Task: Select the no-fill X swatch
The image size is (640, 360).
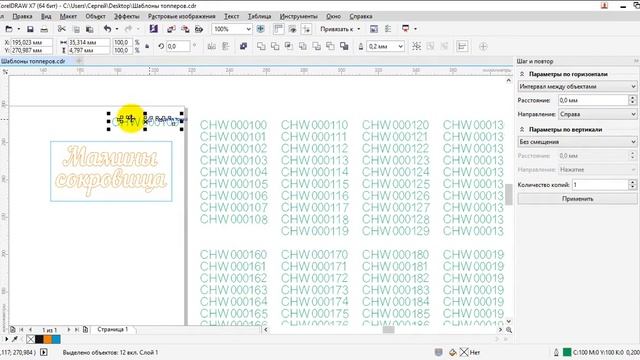Action: pyautogui.click(x=31, y=339)
